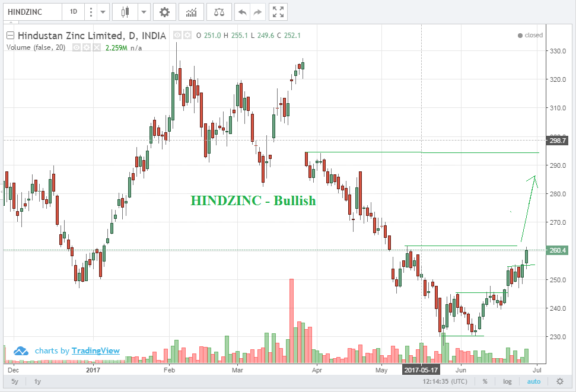Toggle fullscreen mode for the chart
Viewport: 576px width, 392px height.
(x=278, y=12)
